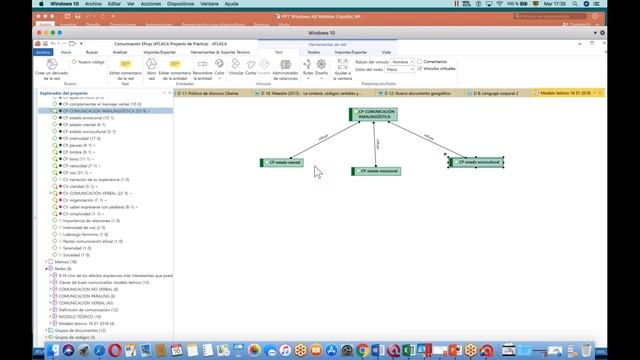Switch to the Nodos ribbon tab
The height and width of the screenshot is (360, 640).
click(x=313, y=52)
